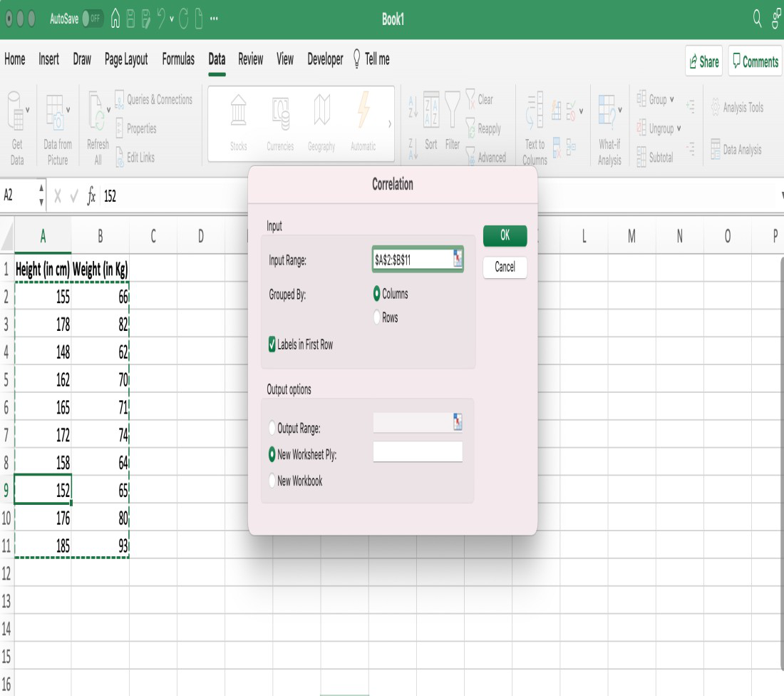
Task: Click the Sort A to Z icon
Action: (x=413, y=106)
